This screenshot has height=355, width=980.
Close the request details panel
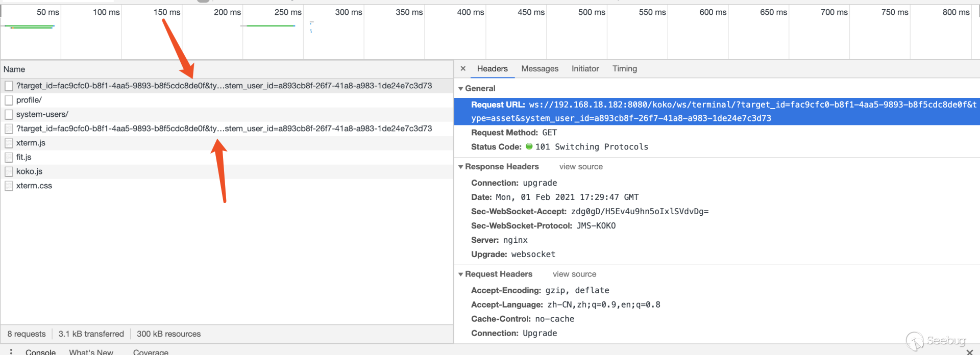pos(463,68)
